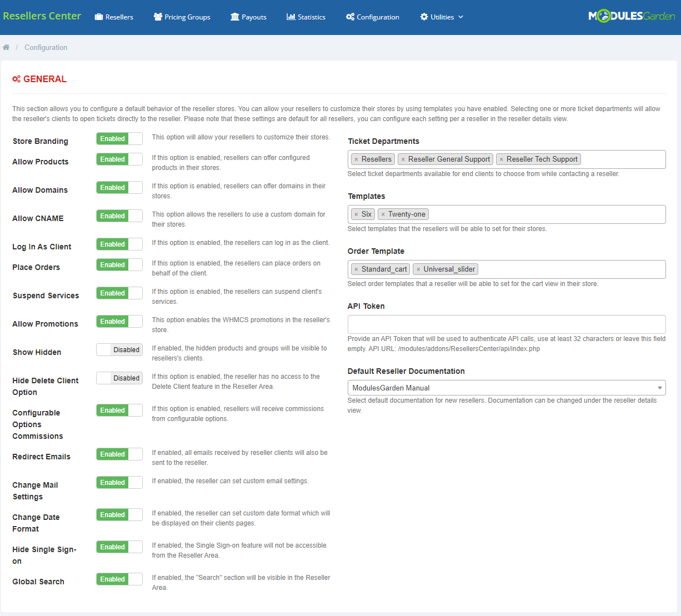Disable the Redirect Emails switch
Image resolution: width=681 pixels, height=616 pixels.
(119, 454)
